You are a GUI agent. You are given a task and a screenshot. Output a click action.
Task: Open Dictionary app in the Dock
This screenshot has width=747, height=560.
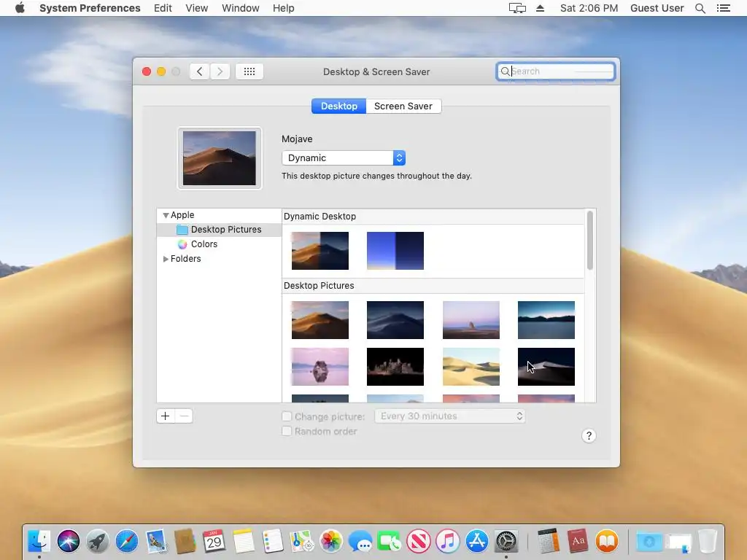(x=578, y=542)
